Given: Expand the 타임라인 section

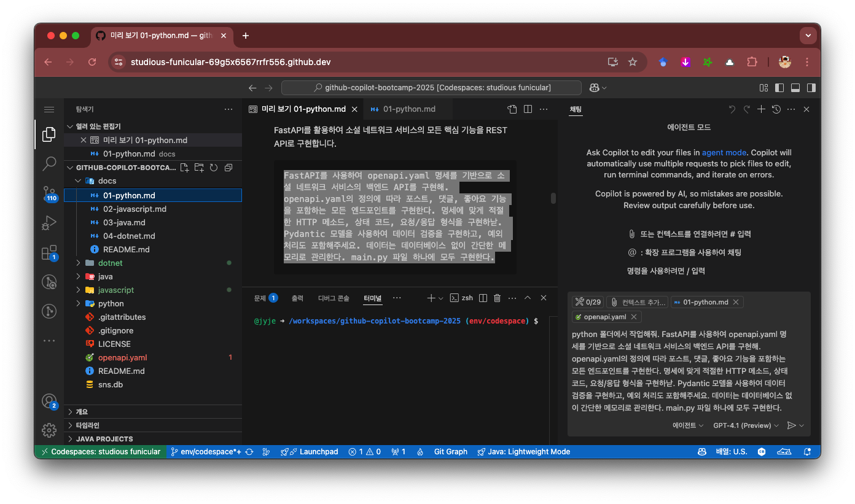Looking at the screenshot, I should (153, 425).
